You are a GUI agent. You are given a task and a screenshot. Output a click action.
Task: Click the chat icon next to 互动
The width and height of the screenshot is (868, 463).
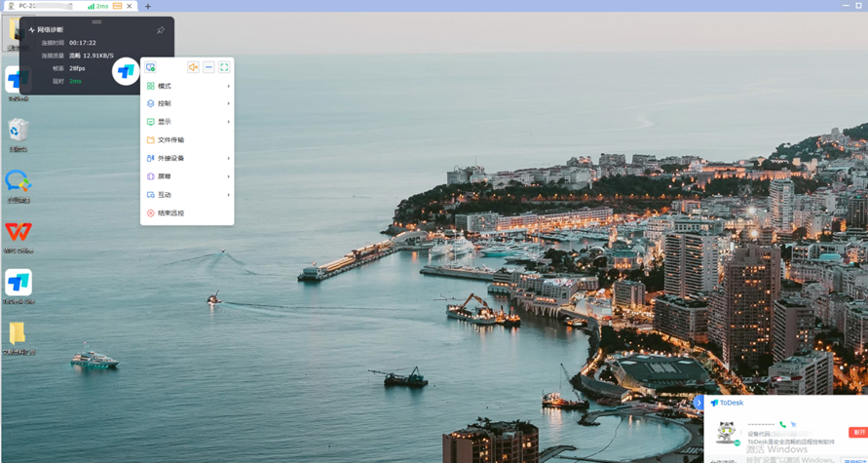pos(150,195)
